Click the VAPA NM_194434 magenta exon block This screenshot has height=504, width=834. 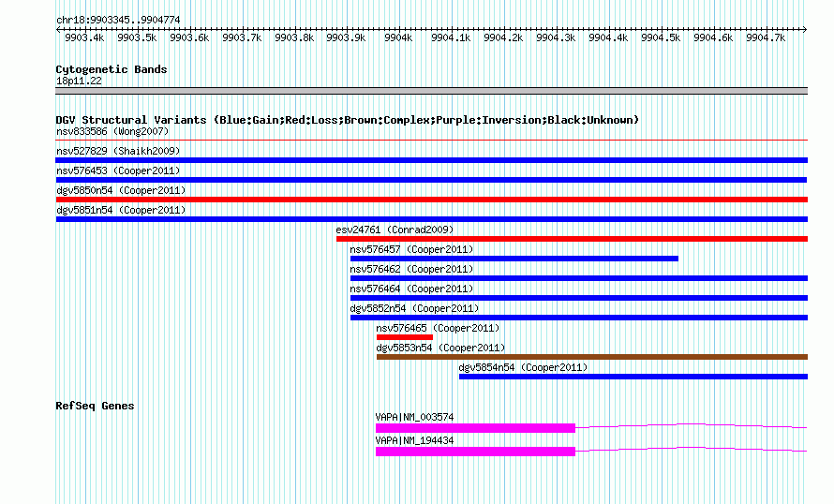click(x=475, y=452)
